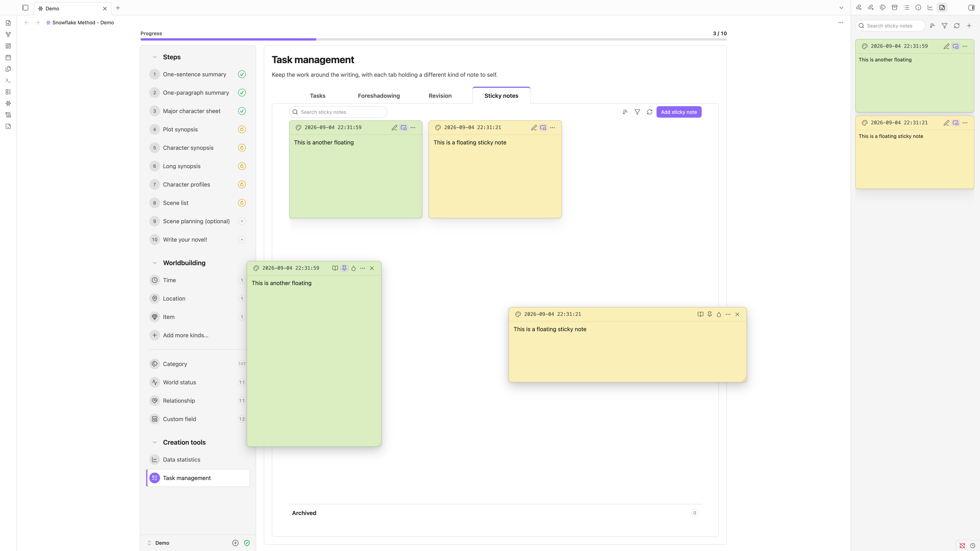Open more options on floating yellow note
Viewport: 980px width, 551px height.
point(728,314)
